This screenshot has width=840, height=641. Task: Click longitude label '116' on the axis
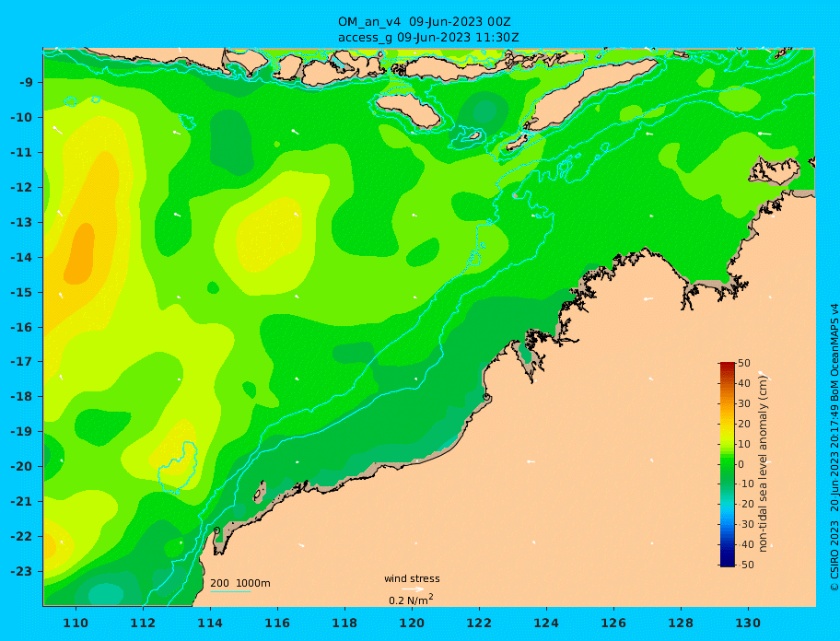click(277, 624)
